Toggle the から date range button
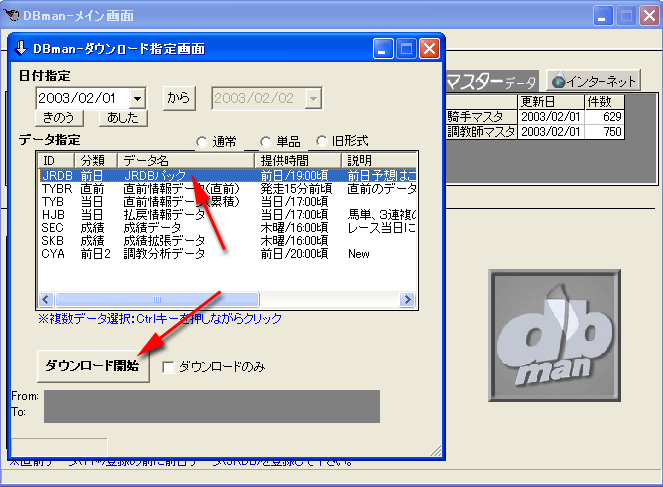This screenshot has height=487, width=663. (x=178, y=97)
